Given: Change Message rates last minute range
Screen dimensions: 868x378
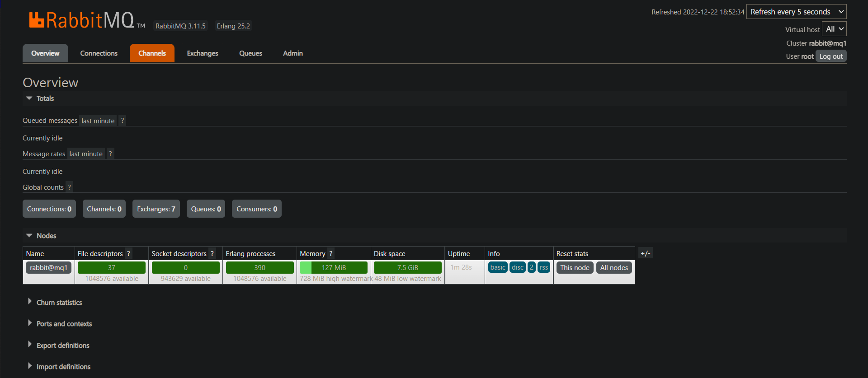Looking at the screenshot, I should tap(86, 154).
